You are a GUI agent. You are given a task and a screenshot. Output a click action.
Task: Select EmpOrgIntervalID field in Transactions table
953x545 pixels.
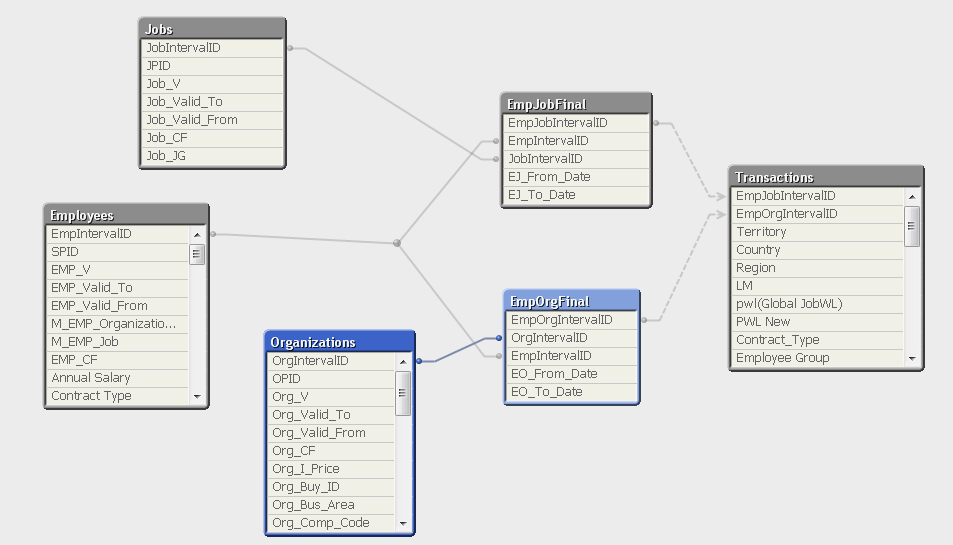tap(818, 214)
